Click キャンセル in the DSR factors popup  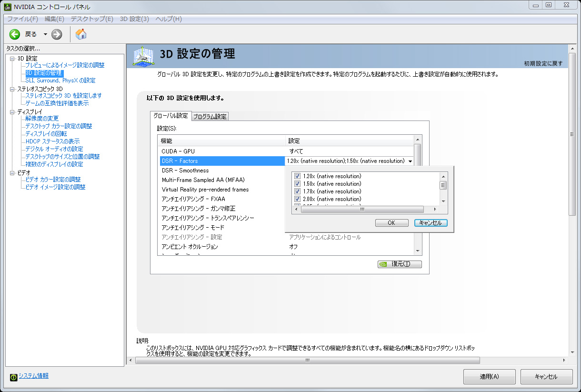(x=431, y=223)
